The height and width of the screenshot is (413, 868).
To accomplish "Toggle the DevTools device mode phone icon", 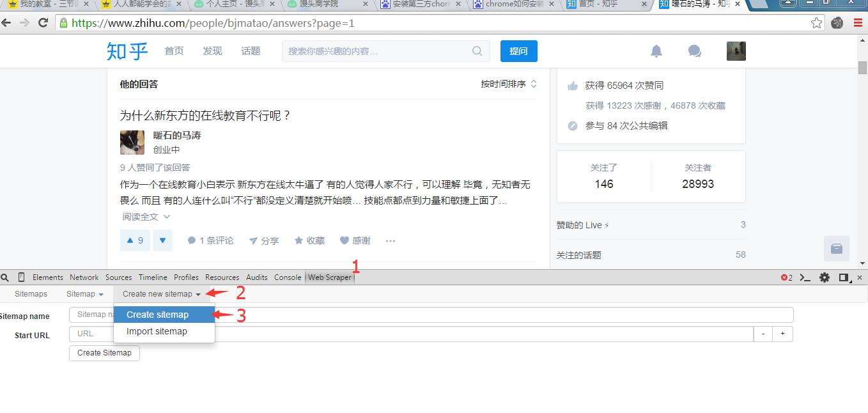I will point(21,277).
